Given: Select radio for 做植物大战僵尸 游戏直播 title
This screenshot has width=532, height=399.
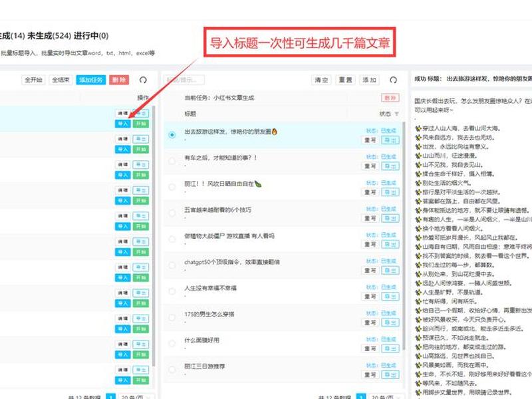Looking at the screenshot, I should pyautogui.click(x=172, y=239).
